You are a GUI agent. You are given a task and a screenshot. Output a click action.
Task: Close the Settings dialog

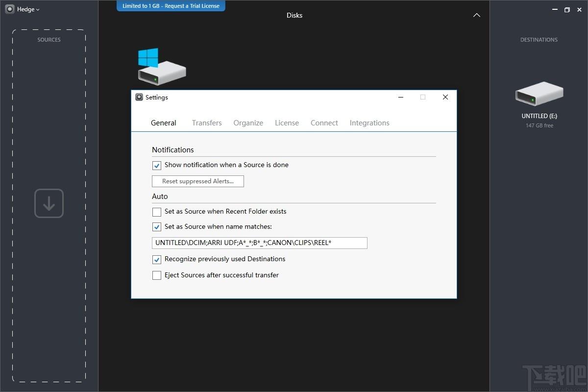(445, 97)
